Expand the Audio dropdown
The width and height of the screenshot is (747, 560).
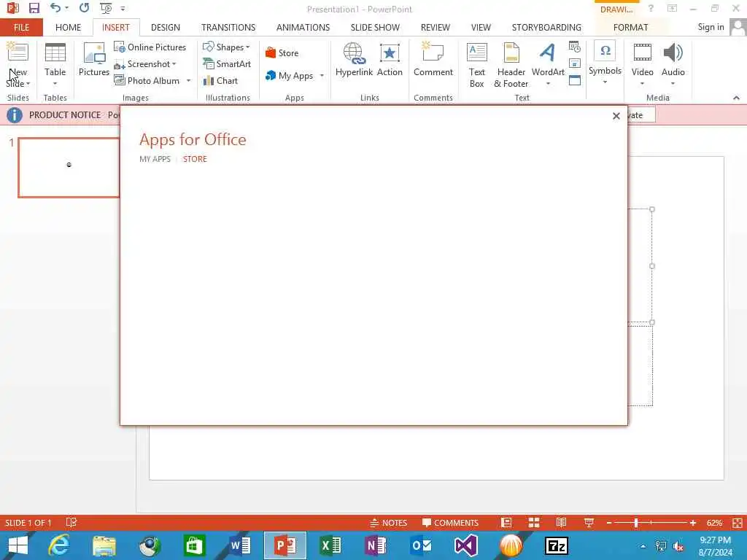(673, 83)
